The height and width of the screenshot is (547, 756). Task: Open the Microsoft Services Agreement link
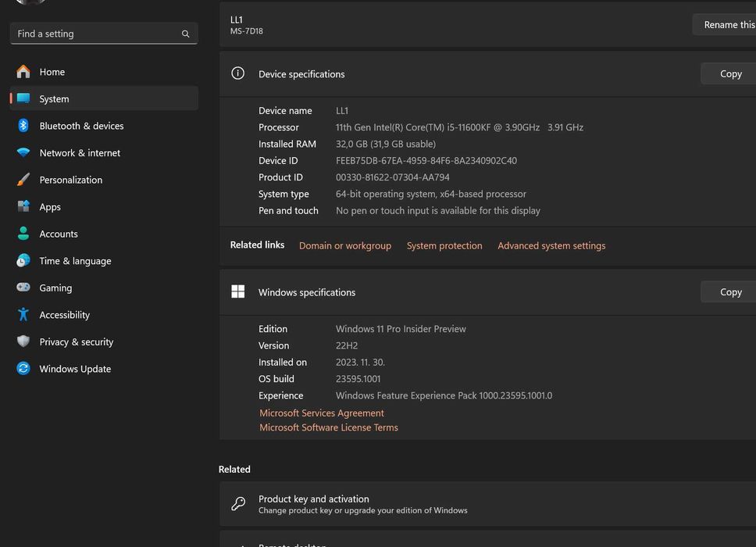pyautogui.click(x=322, y=413)
